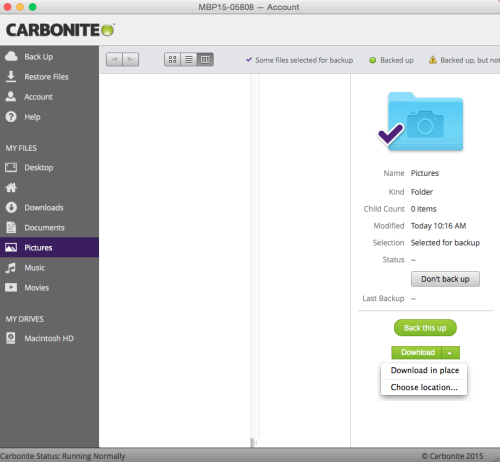Click the MY DRIVES section header
The height and width of the screenshot is (462, 500).
(x=24, y=319)
